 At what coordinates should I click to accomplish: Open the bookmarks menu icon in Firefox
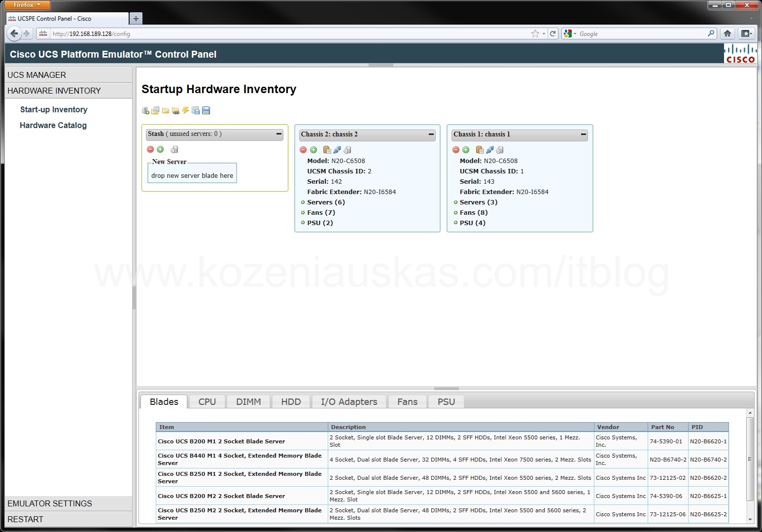point(747,33)
